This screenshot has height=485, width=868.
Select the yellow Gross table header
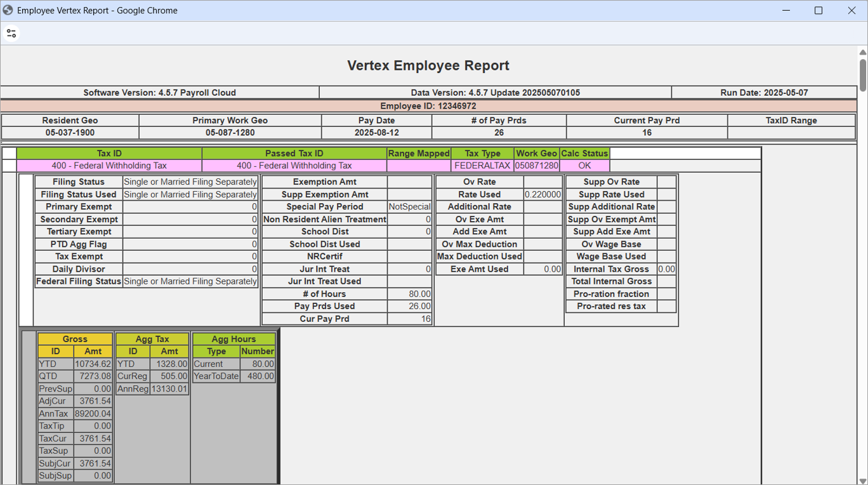pos(75,338)
